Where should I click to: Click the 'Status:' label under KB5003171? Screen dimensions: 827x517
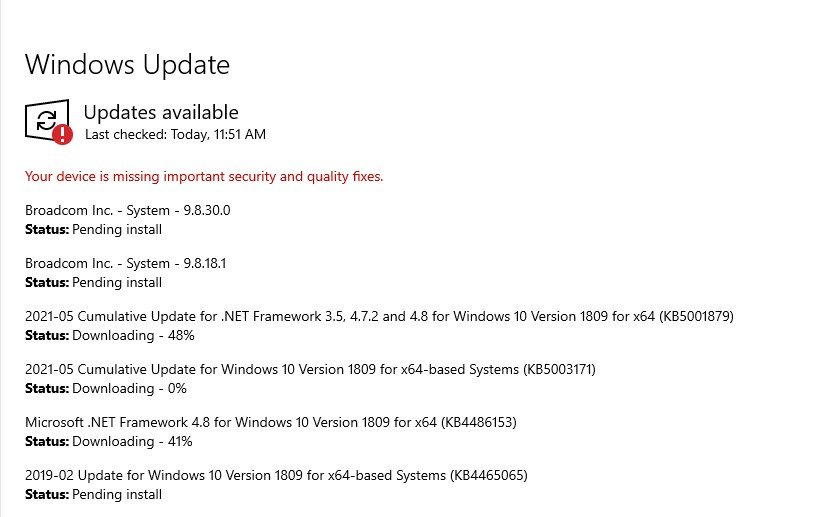point(47,388)
